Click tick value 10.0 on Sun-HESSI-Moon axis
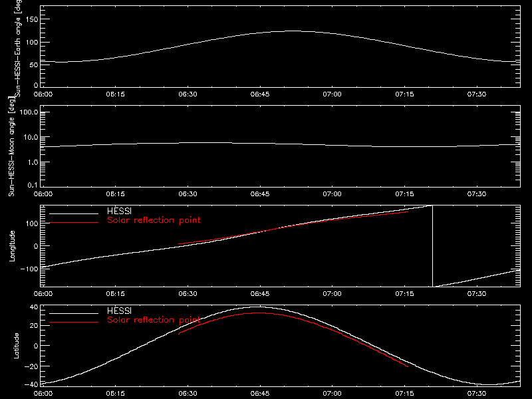 pyautogui.click(x=31, y=137)
